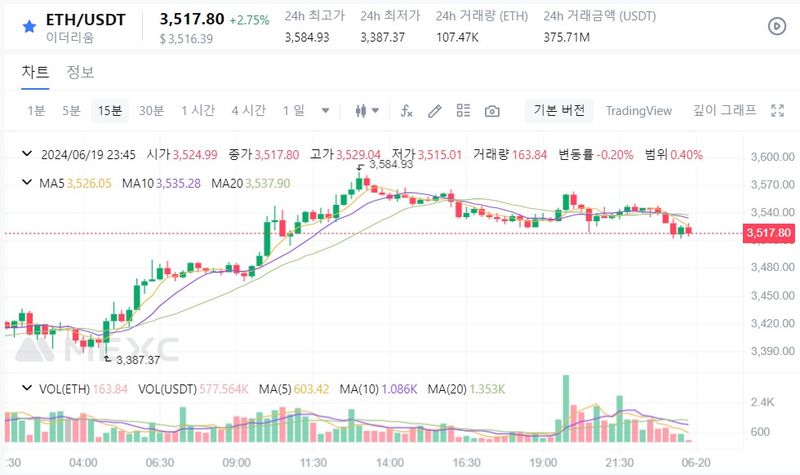This screenshot has width=800, height=475.
Task: Switch to the 정보 tab
Action: [80, 72]
